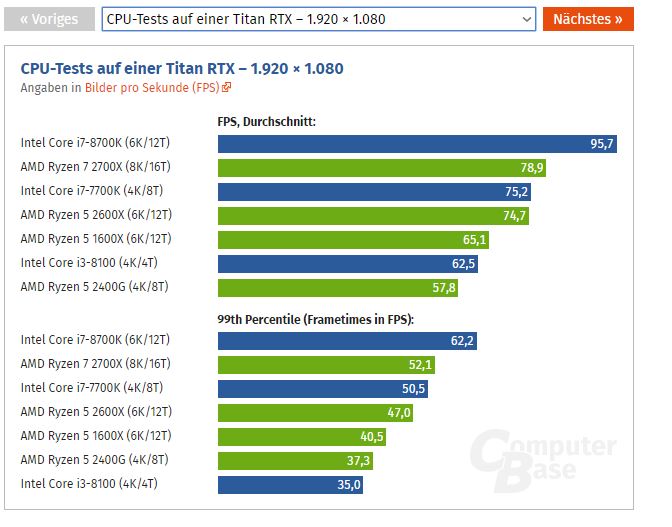Select the i3-8100 average bar showing 62,5
The height and width of the screenshot is (527, 672).
[x=348, y=264]
